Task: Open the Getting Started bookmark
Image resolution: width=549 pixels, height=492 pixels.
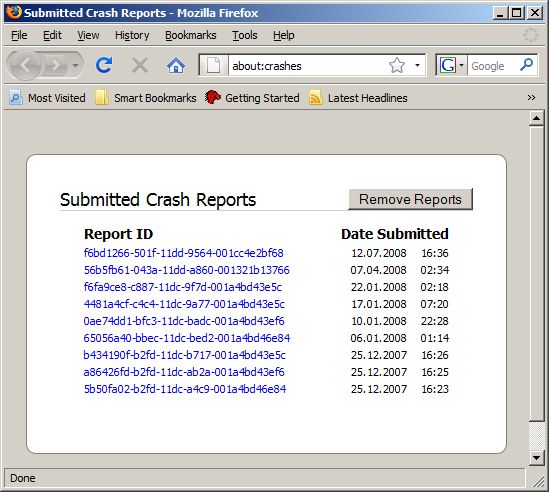Action: tap(252, 98)
